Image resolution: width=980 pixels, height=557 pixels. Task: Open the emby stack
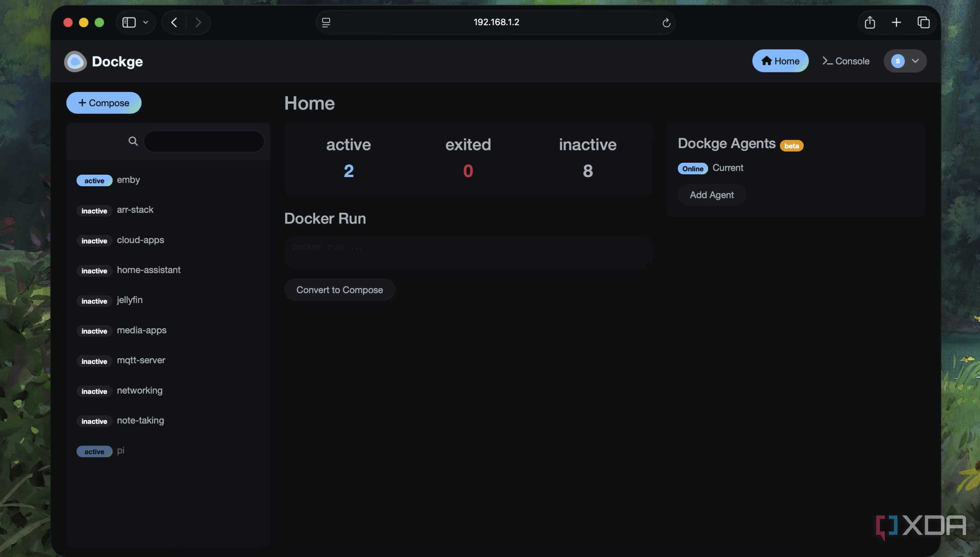pos(168,180)
